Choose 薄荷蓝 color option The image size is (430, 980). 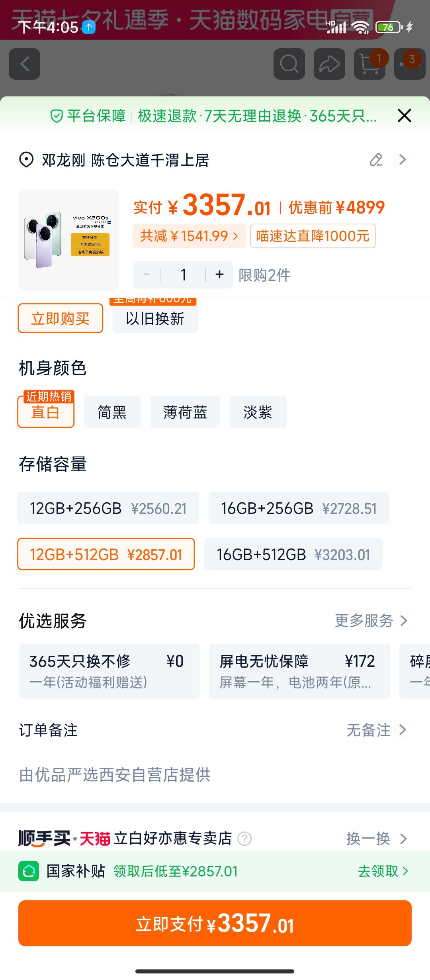[x=185, y=412]
